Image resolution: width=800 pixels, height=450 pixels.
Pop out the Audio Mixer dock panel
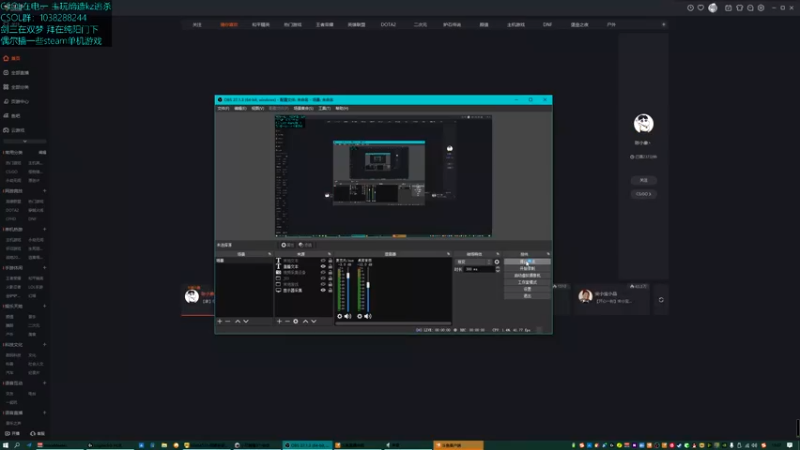(x=448, y=254)
